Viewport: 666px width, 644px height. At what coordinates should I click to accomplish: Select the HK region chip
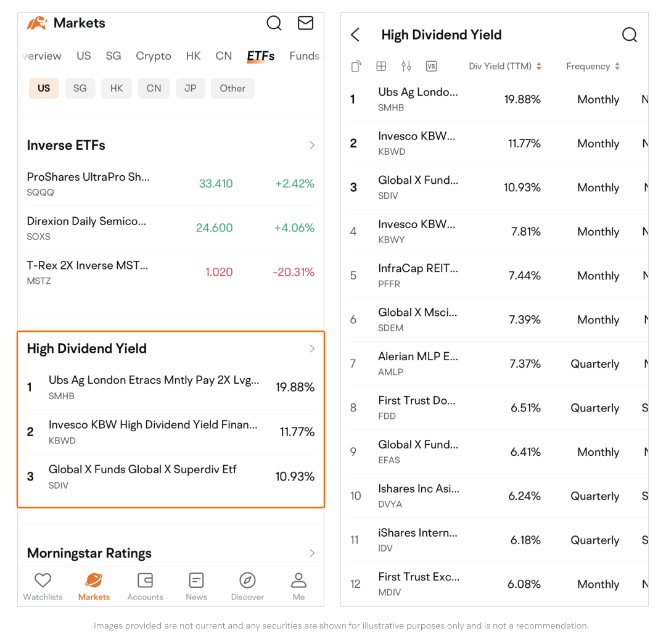117,88
